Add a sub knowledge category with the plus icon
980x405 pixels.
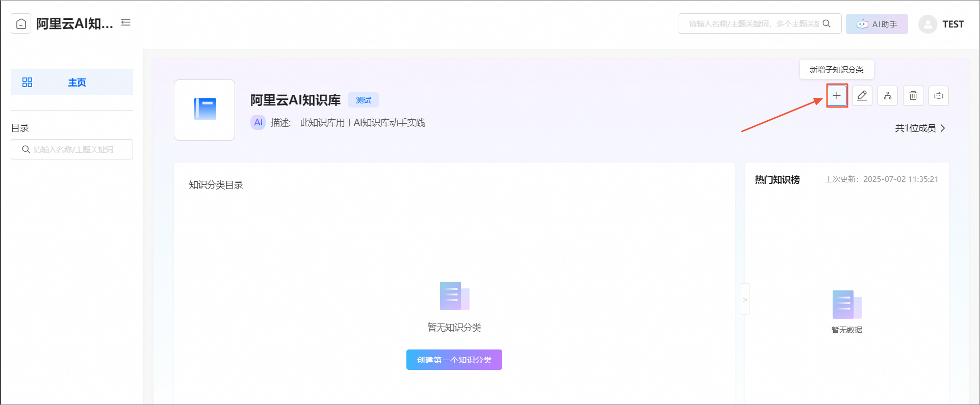coord(837,96)
